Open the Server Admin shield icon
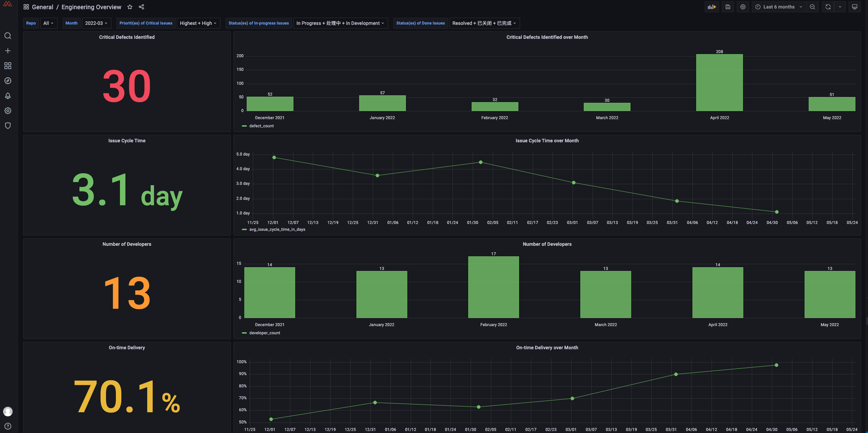 8,126
